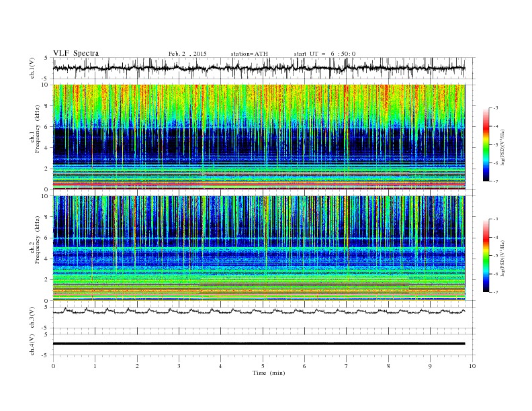Click time-axis tick label "5"

click(263, 366)
